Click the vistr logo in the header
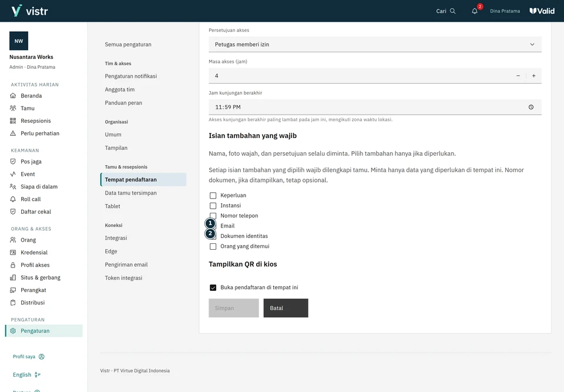 [29, 11]
